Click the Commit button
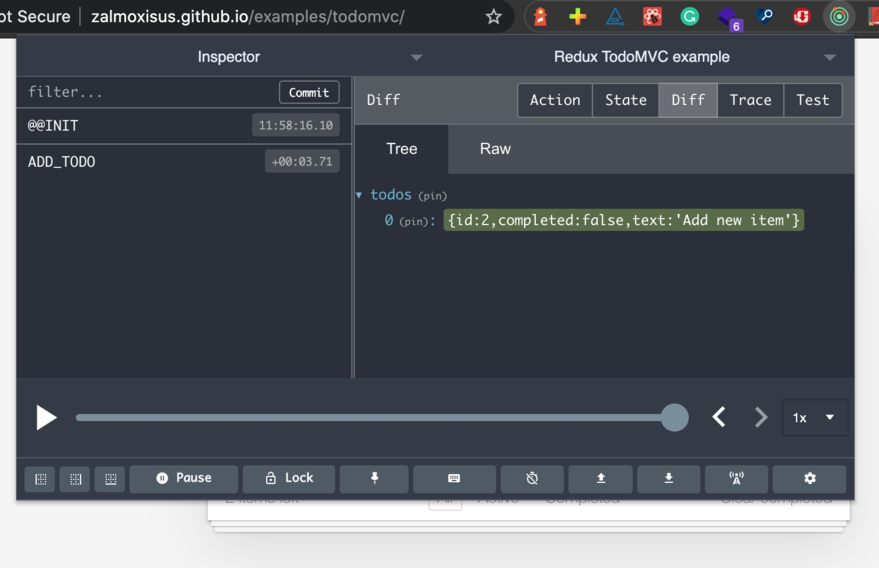The height and width of the screenshot is (568, 879). coord(309,93)
